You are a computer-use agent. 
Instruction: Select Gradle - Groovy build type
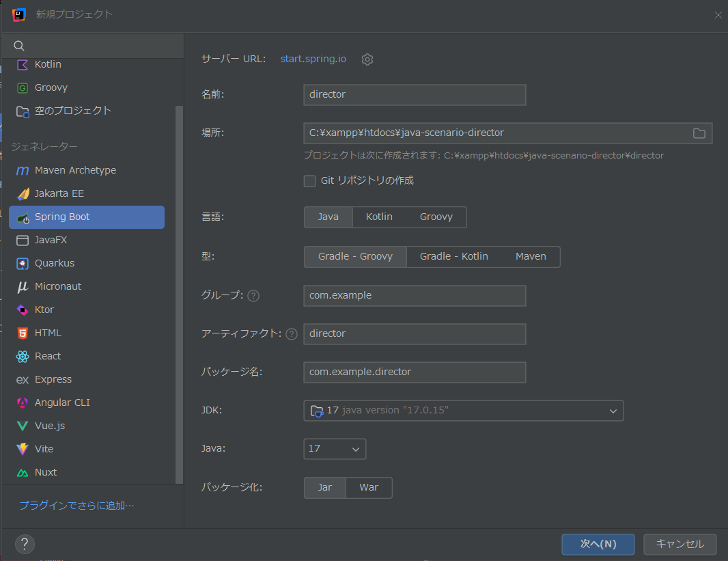click(x=355, y=257)
